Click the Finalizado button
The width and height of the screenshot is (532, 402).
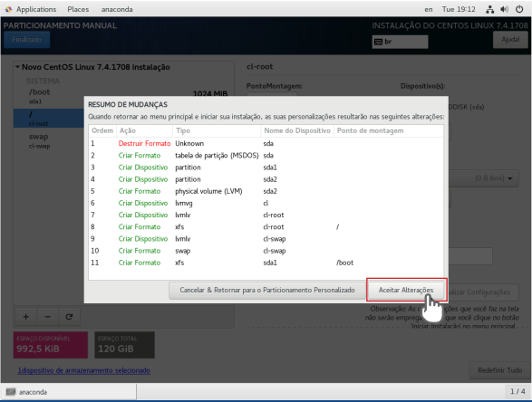tap(27, 39)
